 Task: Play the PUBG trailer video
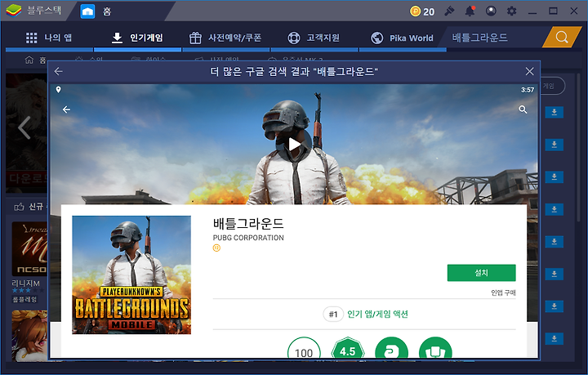pyautogui.click(x=294, y=145)
